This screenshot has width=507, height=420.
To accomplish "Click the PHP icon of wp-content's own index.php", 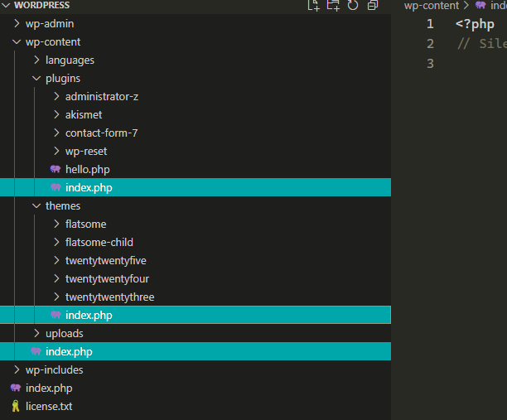I will (36, 351).
